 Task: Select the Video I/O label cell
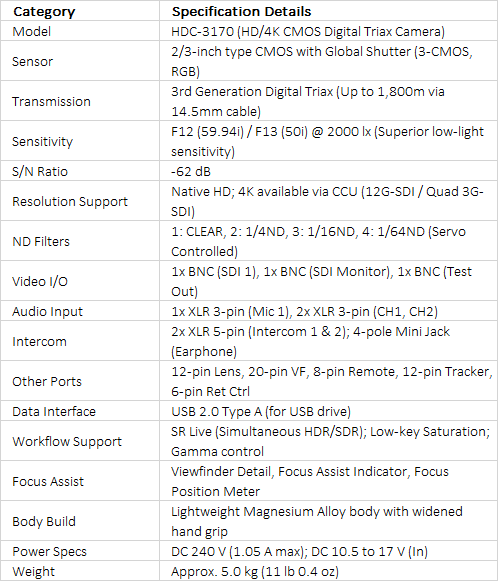click(x=80, y=281)
